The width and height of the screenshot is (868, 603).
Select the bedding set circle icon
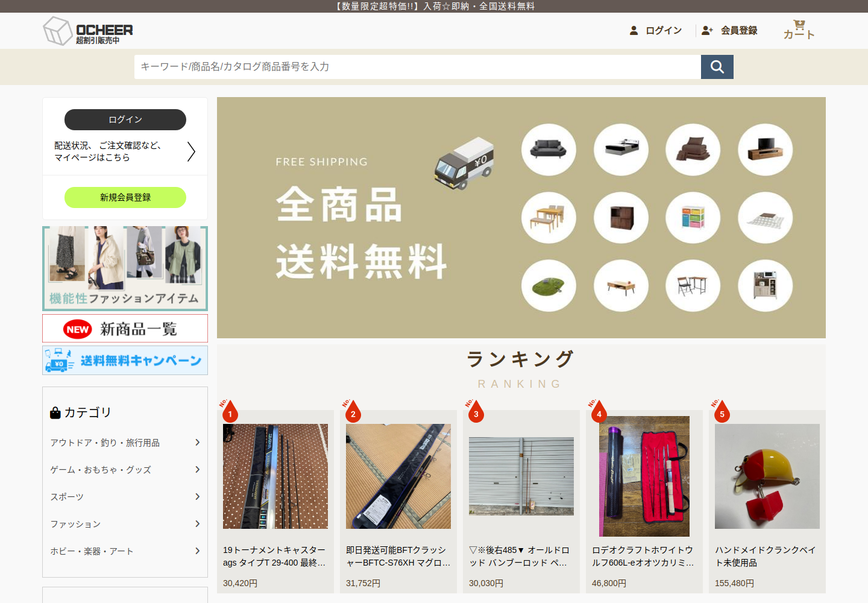(693, 150)
